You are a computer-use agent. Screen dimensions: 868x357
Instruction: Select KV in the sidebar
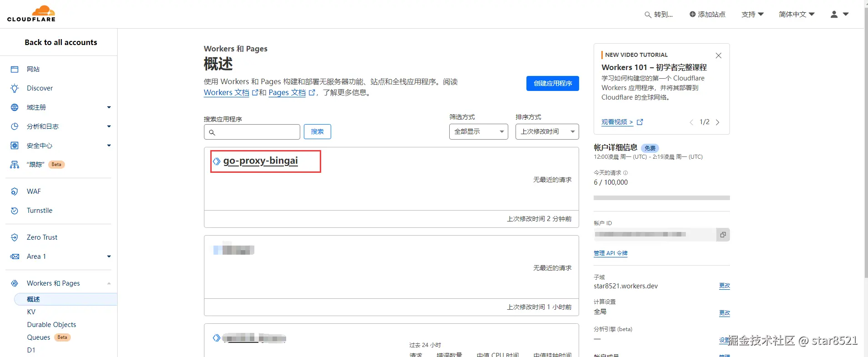point(31,312)
